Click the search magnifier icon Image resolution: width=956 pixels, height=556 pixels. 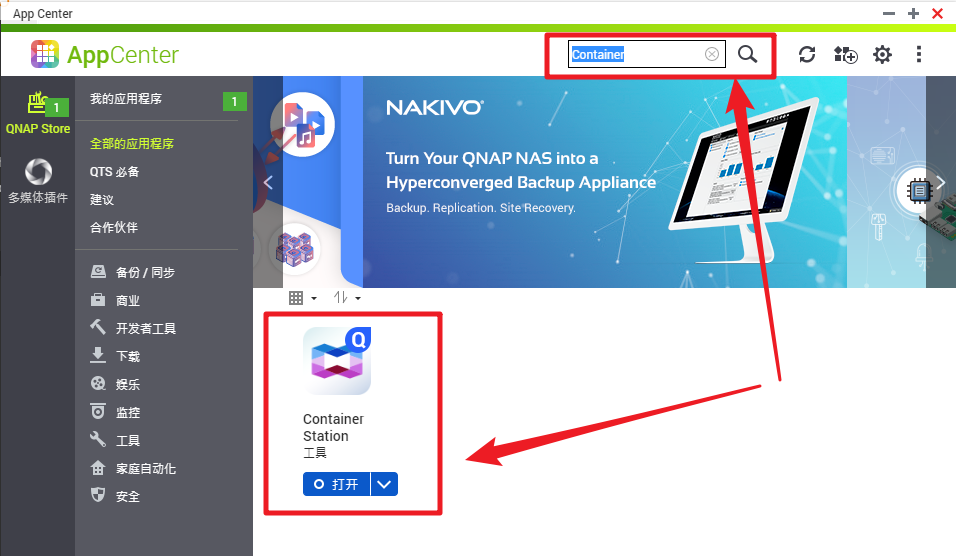click(747, 54)
